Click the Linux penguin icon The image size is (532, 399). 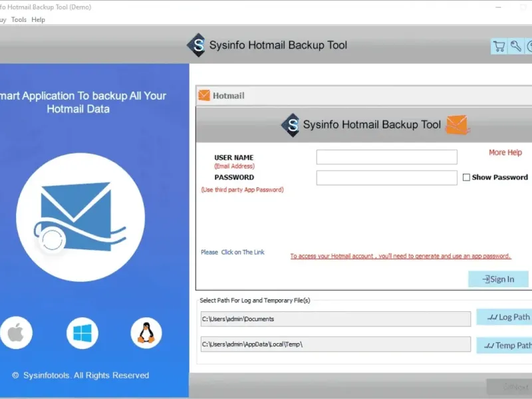[x=146, y=333]
